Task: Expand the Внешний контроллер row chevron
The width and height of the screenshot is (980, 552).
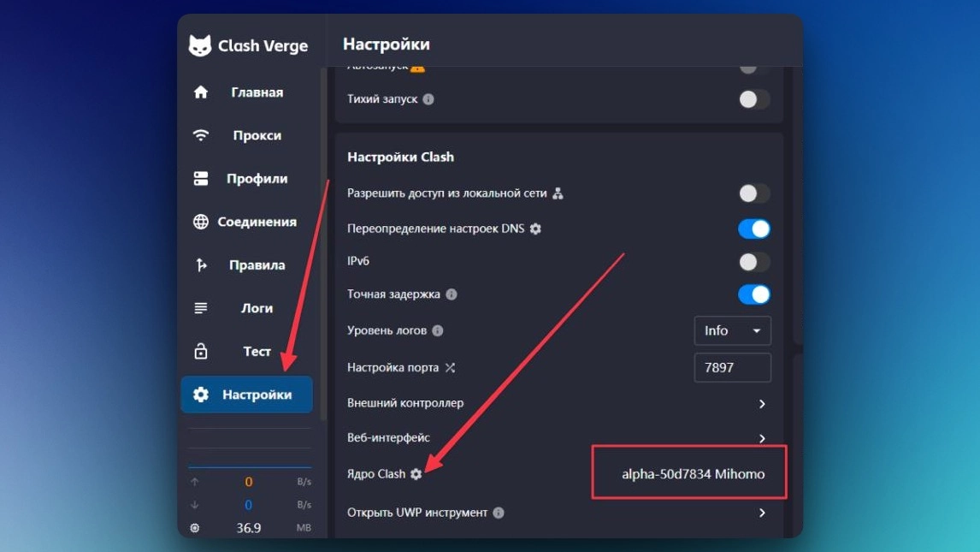Action: coord(761,403)
